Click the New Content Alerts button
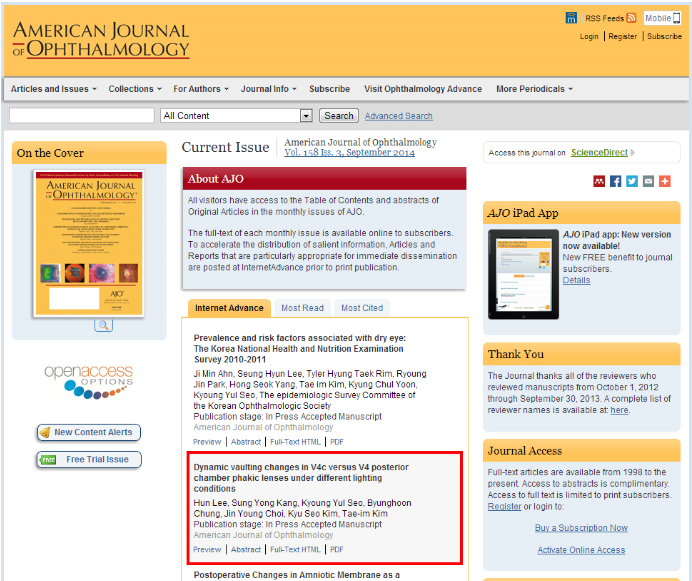Screen dimensions: 692x581 pyautogui.click(x=89, y=432)
